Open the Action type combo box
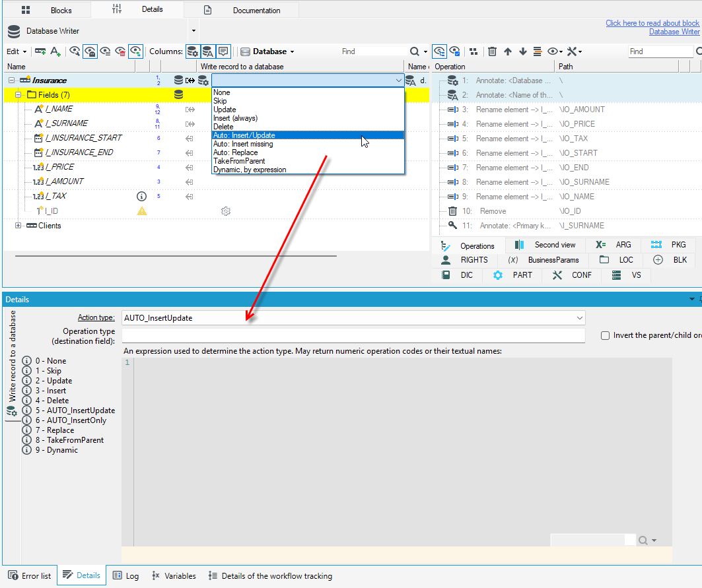702x588 pixels. (x=353, y=317)
